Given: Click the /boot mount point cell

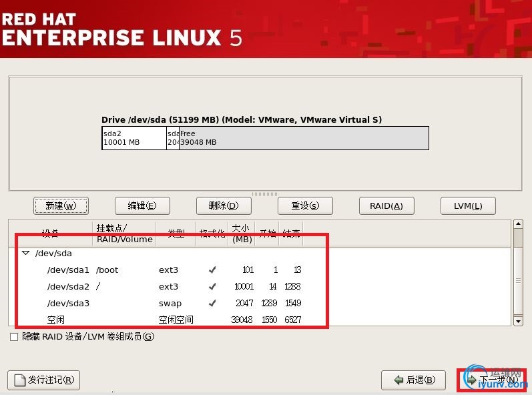Looking at the screenshot, I should [x=107, y=270].
